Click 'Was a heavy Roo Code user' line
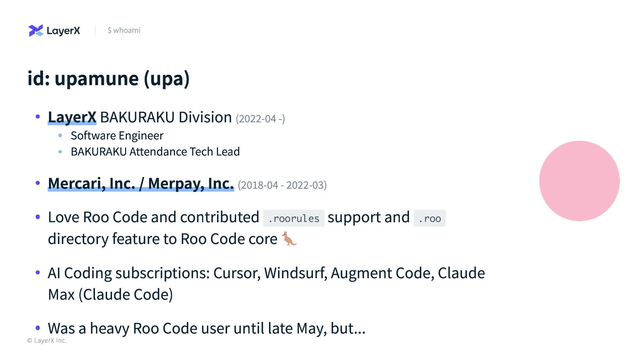This screenshot has height=362, width=644. coord(206,328)
